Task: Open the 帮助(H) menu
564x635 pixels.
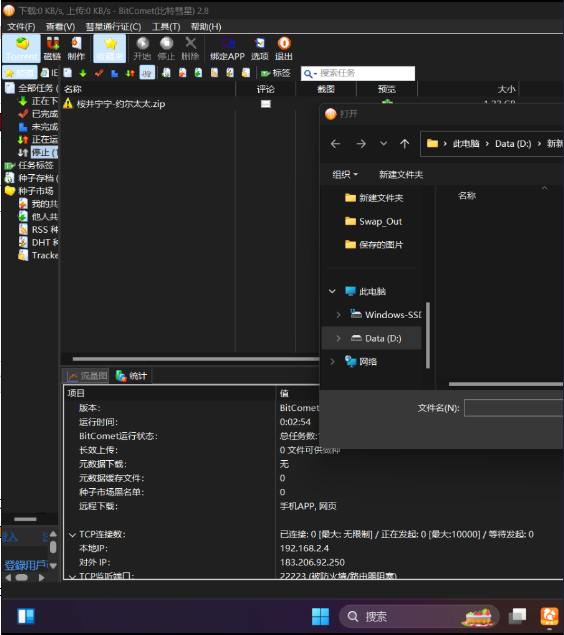Action: tap(206, 27)
